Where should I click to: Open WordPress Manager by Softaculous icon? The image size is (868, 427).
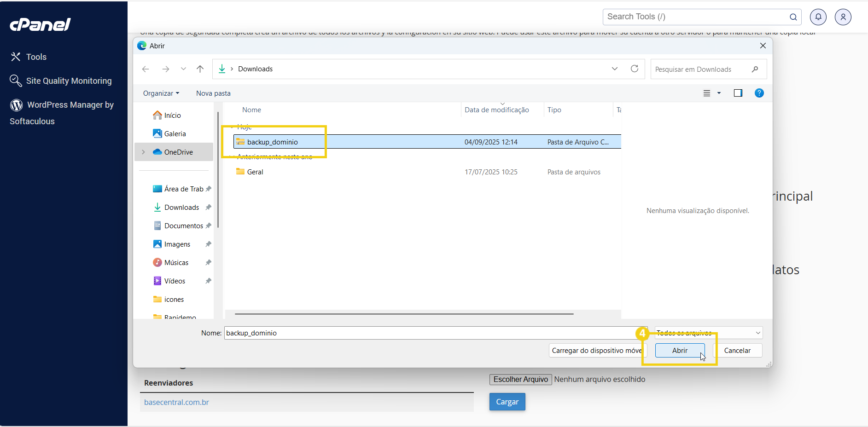point(17,105)
